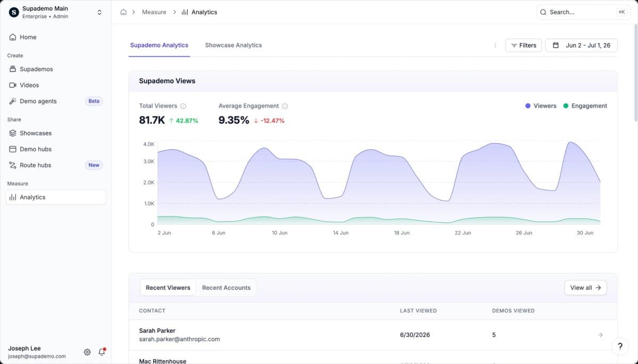Click the LAST VIEWED column header

418,310
